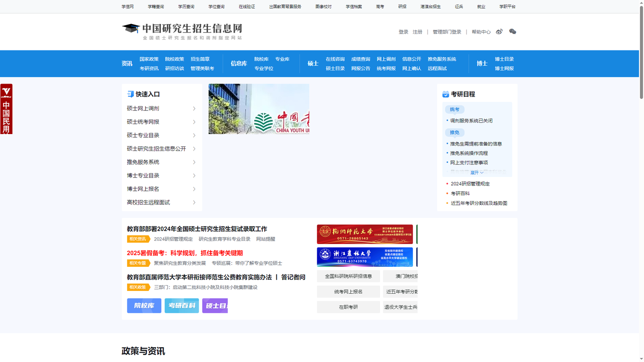Click 统考网上报名 button
Viewport: 644px width, 362px height.
tap(348, 292)
